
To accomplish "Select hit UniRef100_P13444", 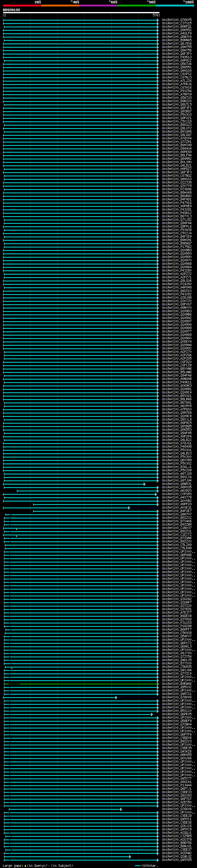I will click(x=177, y=785).
